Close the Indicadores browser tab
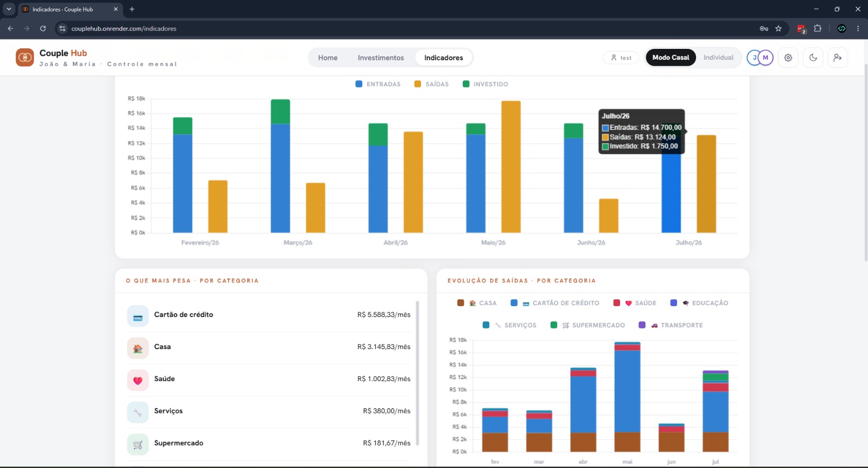Screen dimensions: 868x468 pyautogui.click(x=116, y=9)
